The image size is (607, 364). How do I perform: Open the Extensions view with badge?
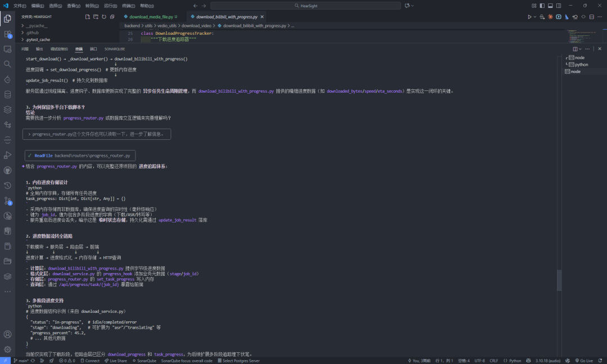coord(7,34)
